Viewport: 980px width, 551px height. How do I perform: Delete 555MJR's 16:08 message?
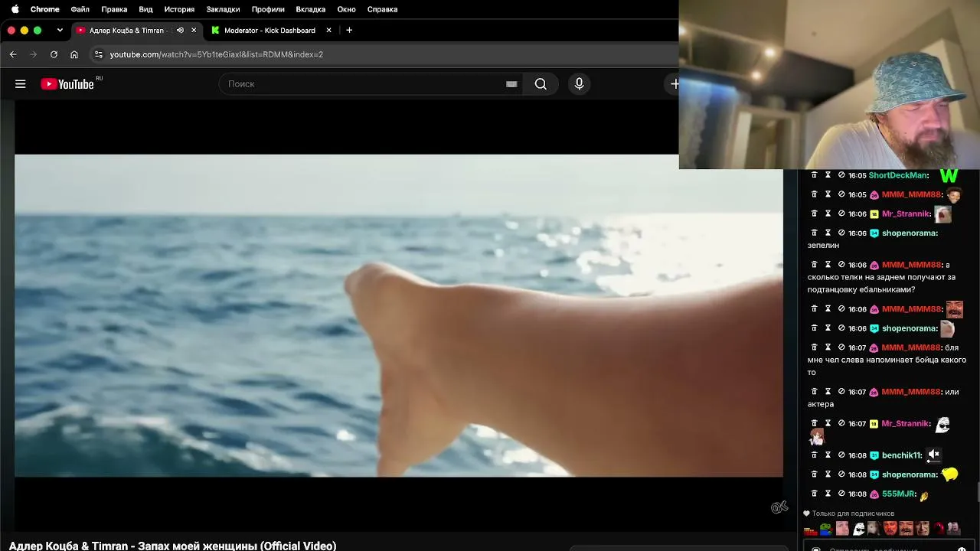click(x=814, y=494)
